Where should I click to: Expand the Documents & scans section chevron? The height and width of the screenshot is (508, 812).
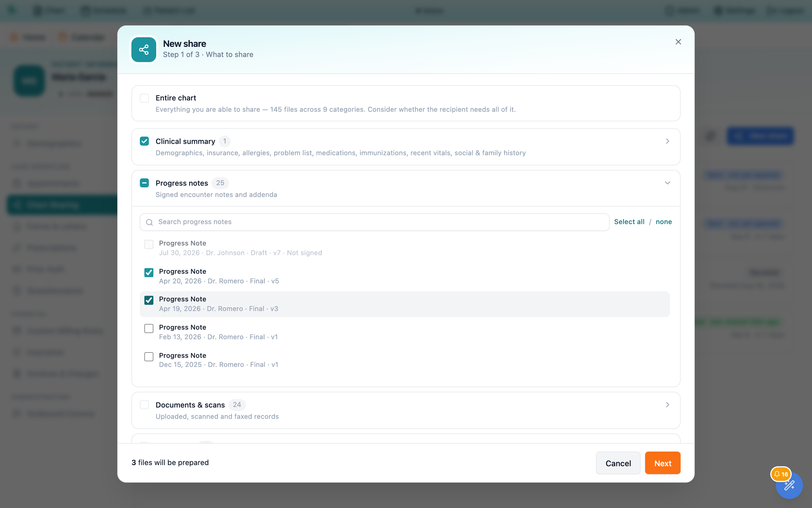point(667,405)
